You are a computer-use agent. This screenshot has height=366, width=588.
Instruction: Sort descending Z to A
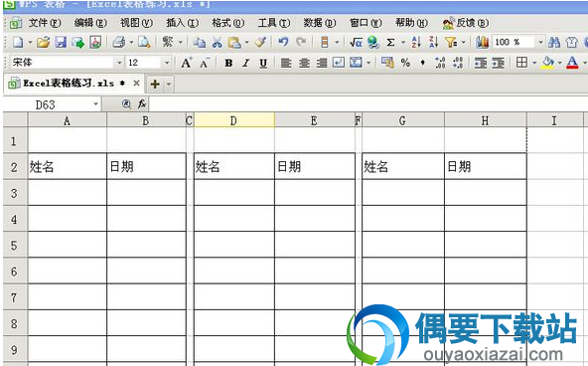[433, 42]
